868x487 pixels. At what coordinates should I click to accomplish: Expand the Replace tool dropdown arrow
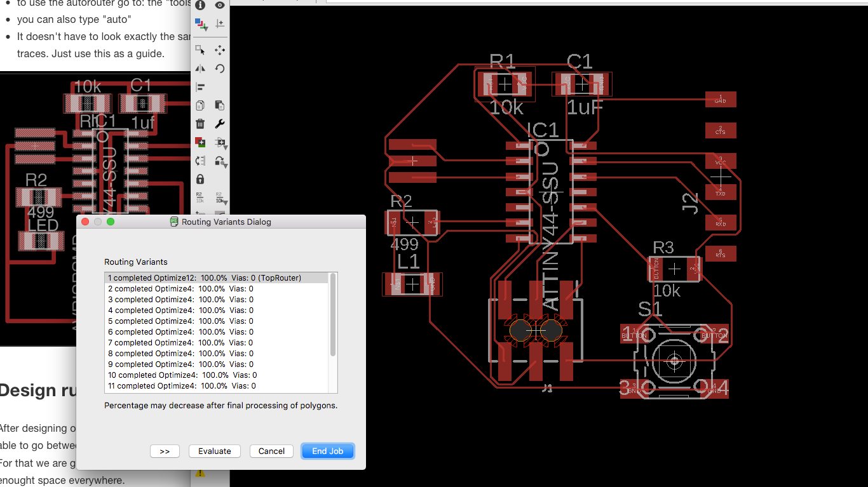click(x=226, y=164)
